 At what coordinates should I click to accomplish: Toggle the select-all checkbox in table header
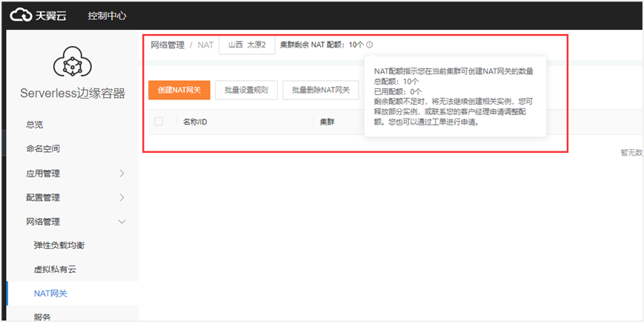coord(159,122)
